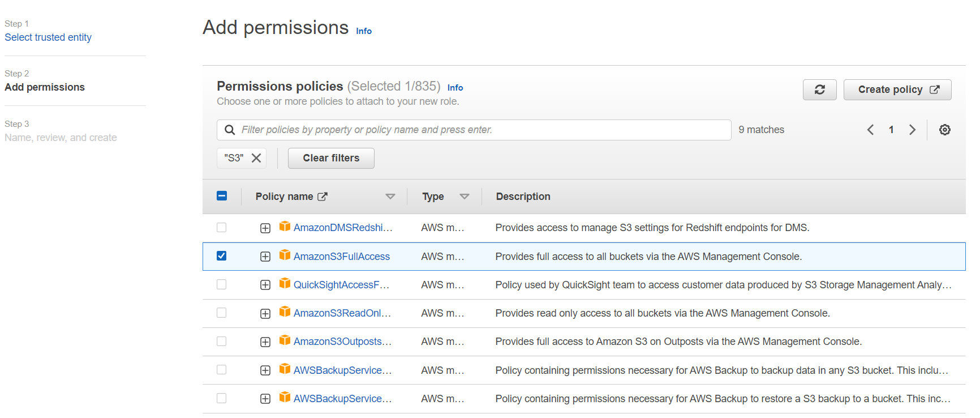This screenshot has width=980, height=418.
Task: Click "AWS m…" type cell in AmazonS3FullAccess row
Action: point(442,257)
